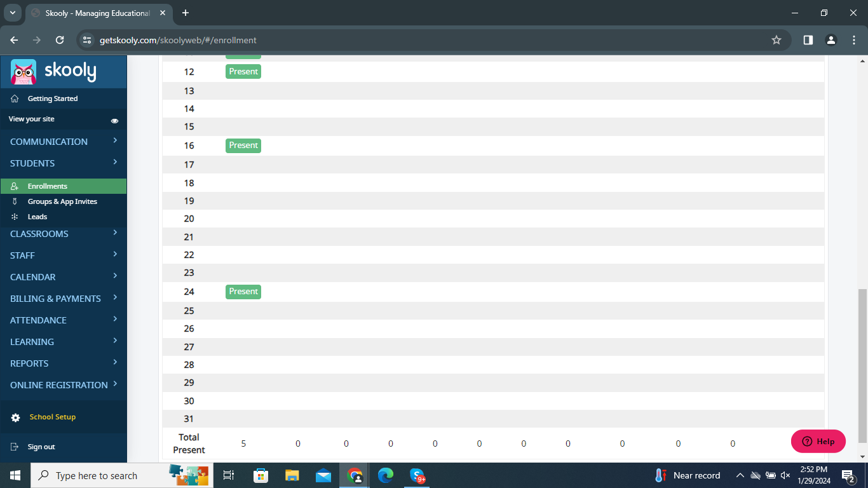Open new browser tab plus button

[186, 13]
